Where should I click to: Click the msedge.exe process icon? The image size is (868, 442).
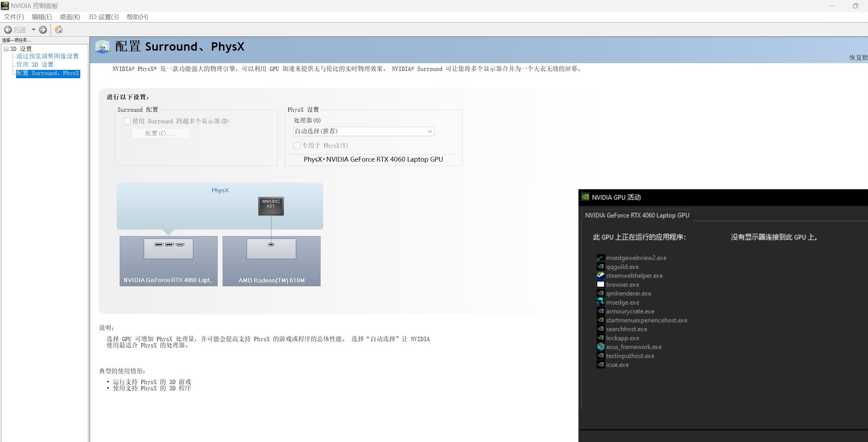[x=600, y=302]
